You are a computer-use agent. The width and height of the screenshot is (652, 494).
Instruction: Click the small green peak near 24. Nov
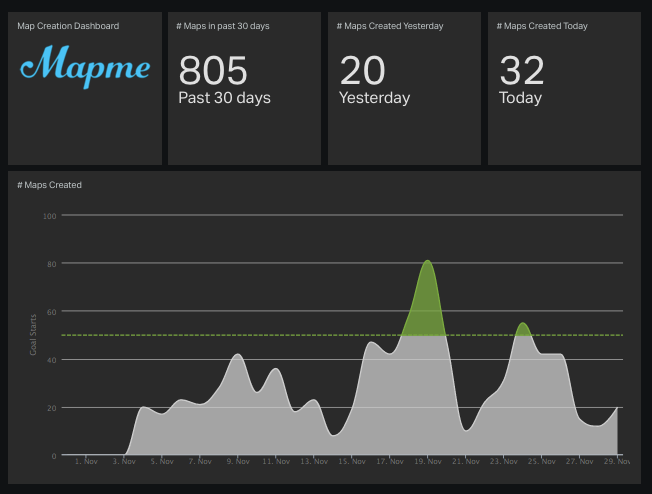(523, 329)
